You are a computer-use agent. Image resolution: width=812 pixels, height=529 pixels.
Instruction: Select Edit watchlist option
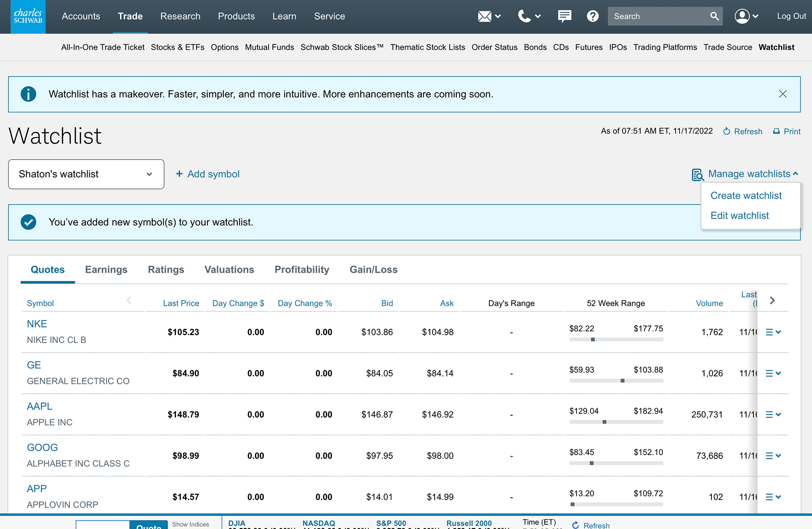point(740,215)
